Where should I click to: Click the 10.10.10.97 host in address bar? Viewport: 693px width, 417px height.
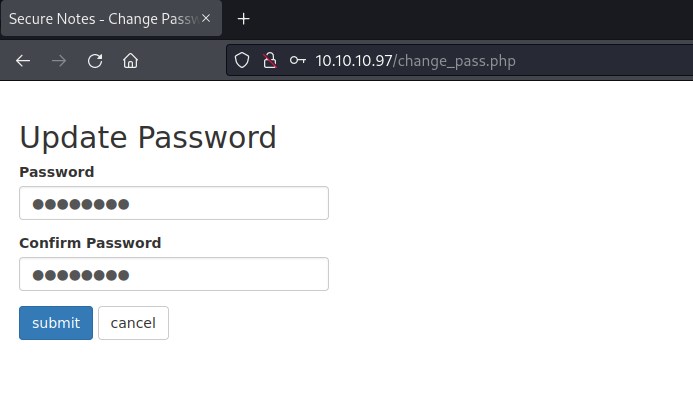[x=354, y=60]
